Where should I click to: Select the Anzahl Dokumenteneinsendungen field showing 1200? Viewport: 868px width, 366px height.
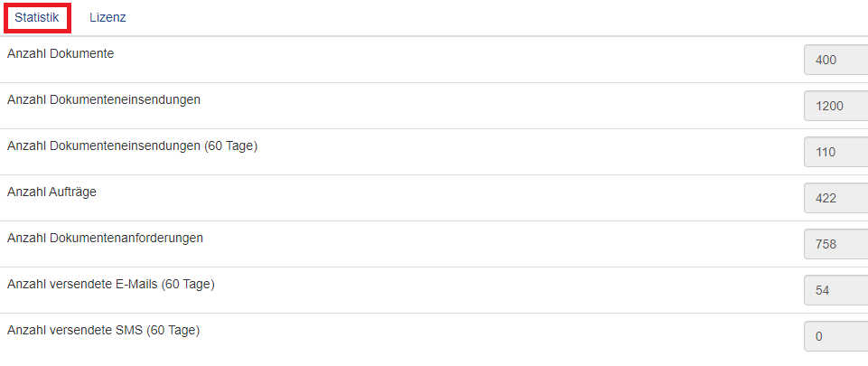[835, 107]
